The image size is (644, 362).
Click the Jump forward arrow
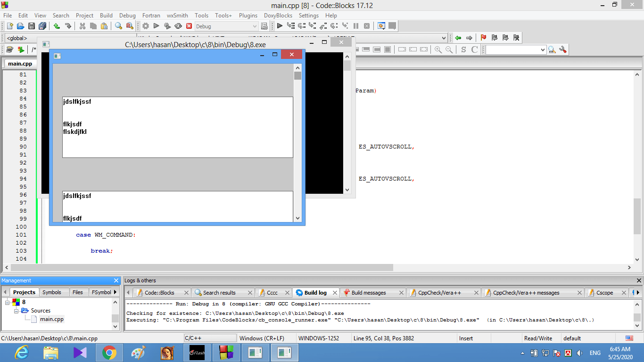(469, 38)
